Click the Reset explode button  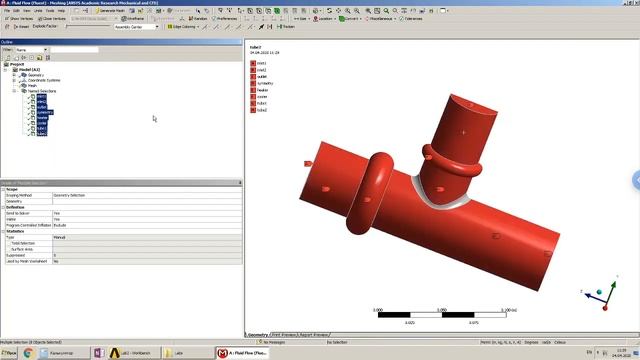click(21, 27)
